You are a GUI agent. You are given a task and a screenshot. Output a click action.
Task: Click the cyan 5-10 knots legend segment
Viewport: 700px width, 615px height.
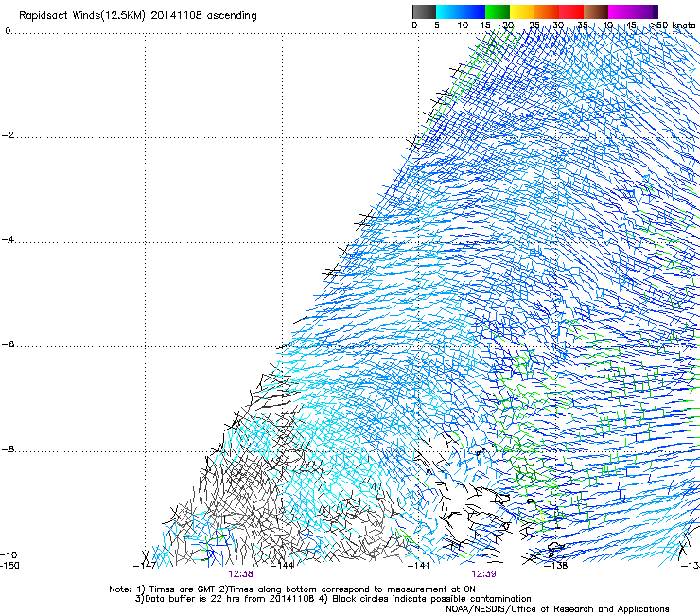point(448,11)
